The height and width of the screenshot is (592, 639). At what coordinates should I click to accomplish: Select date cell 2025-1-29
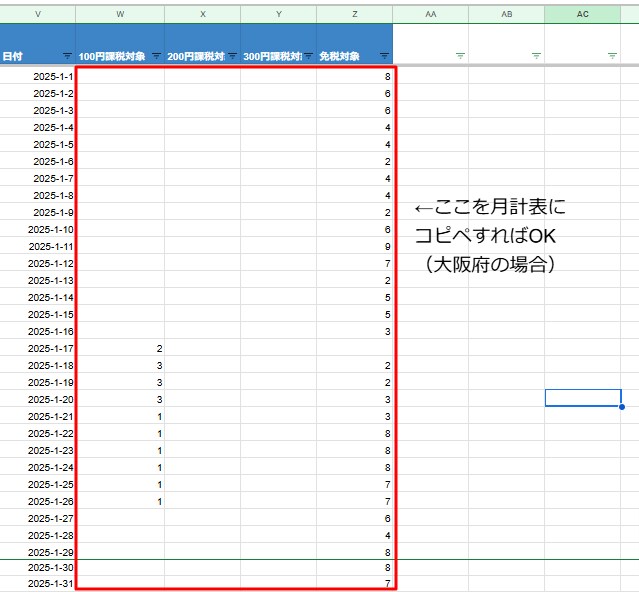[x=37, y=552]
